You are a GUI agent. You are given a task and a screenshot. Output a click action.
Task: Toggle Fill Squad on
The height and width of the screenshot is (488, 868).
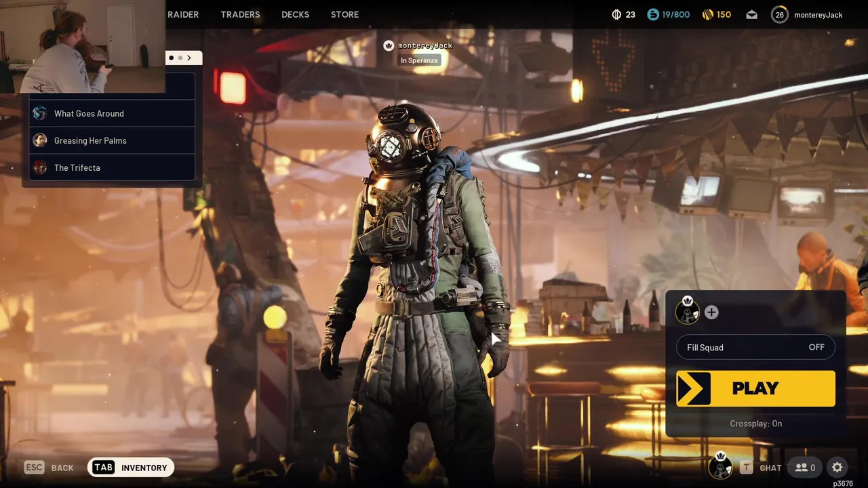[755, 347]
